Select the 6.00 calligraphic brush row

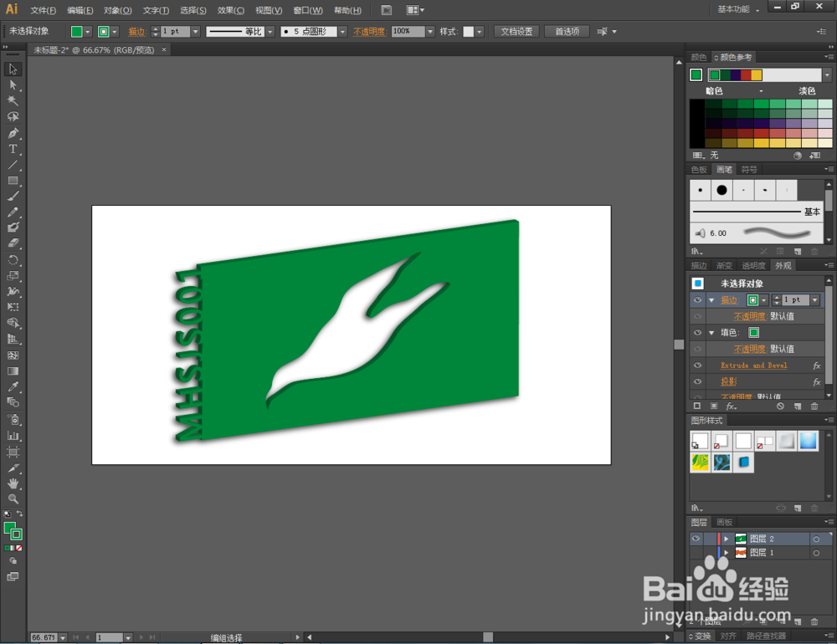click(x=757, y=233)
